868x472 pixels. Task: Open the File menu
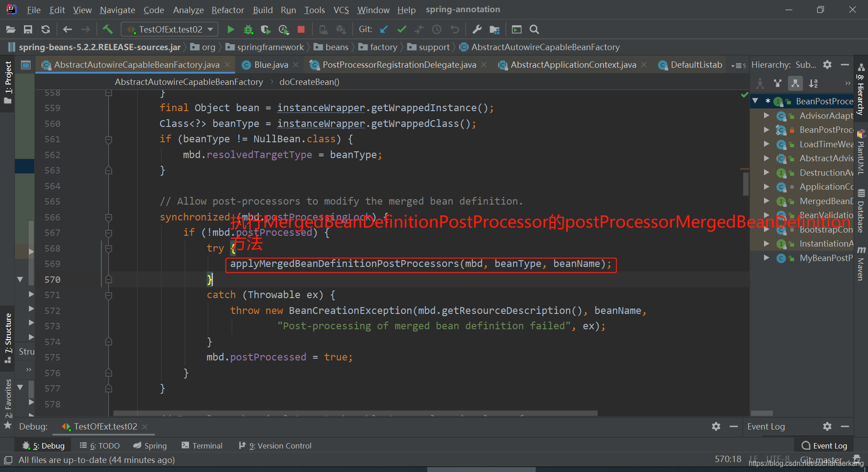point(33,9)
